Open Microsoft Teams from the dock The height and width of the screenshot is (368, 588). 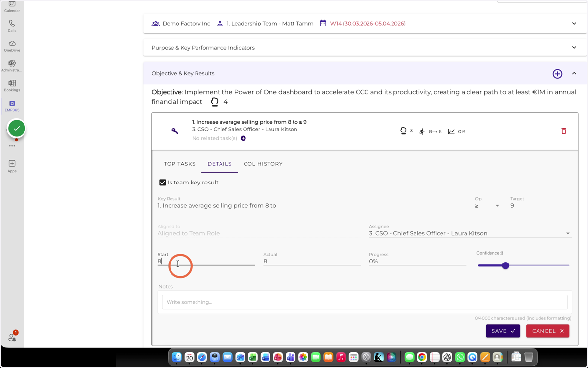click(291, 357)
